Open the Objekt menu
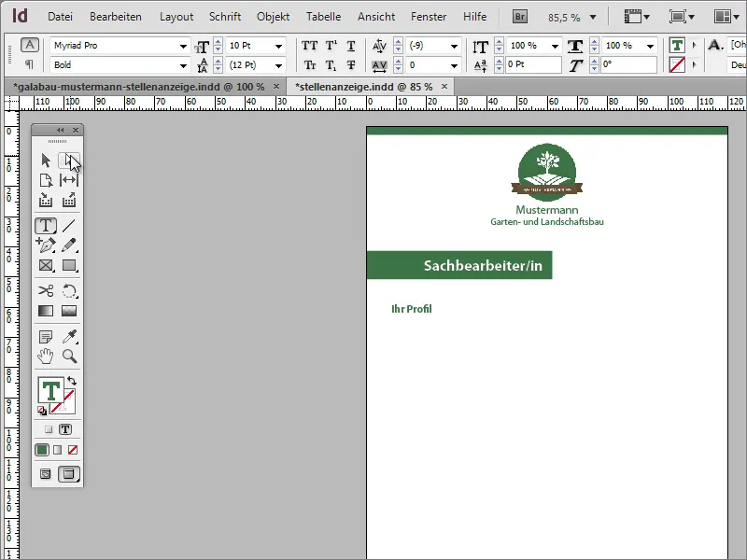Image resolution: width=747 pixels, height=560 pixels. click(273, 17)
